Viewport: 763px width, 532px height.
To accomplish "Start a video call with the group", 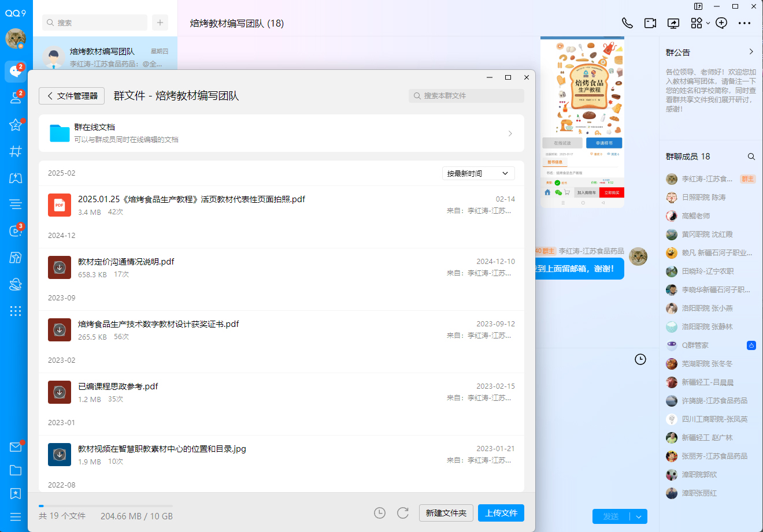I will tap(650, 23).
